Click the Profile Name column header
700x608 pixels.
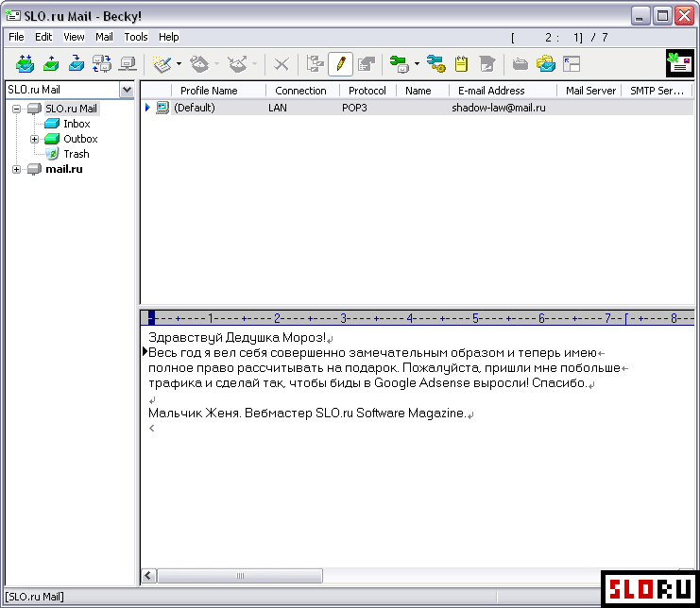pos(209,91)
